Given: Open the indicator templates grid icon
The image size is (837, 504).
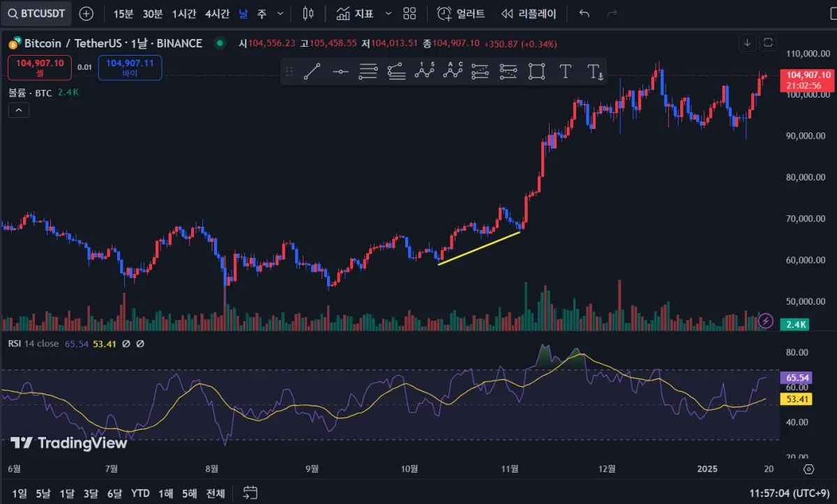Looking at the screenshot, I should click(409, 13).
